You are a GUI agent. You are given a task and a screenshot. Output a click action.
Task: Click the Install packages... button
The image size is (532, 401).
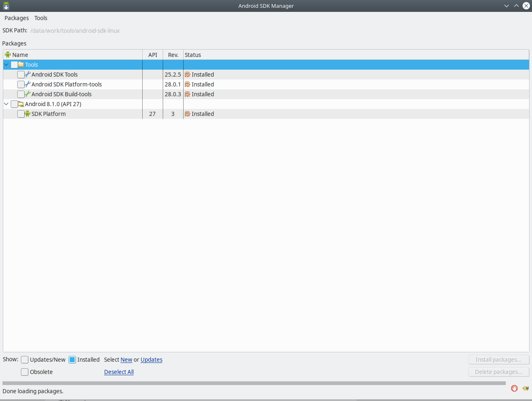(x=499, y=360)
